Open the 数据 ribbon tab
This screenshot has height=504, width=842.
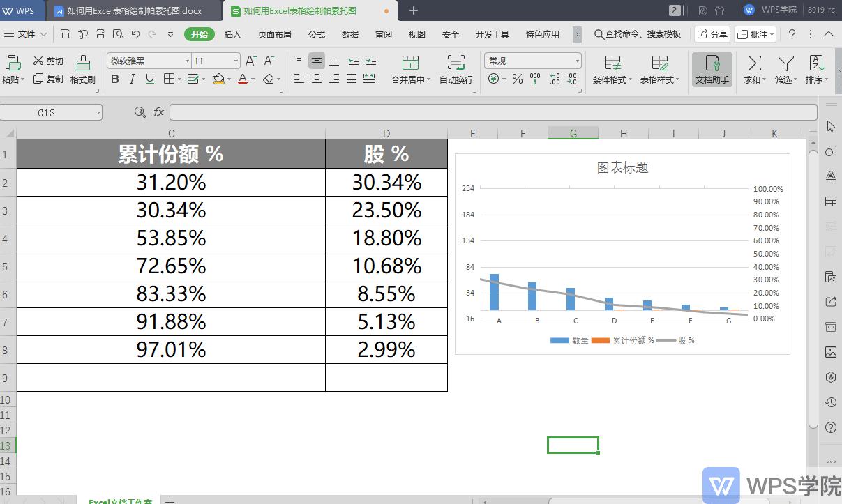pos(349,33)
